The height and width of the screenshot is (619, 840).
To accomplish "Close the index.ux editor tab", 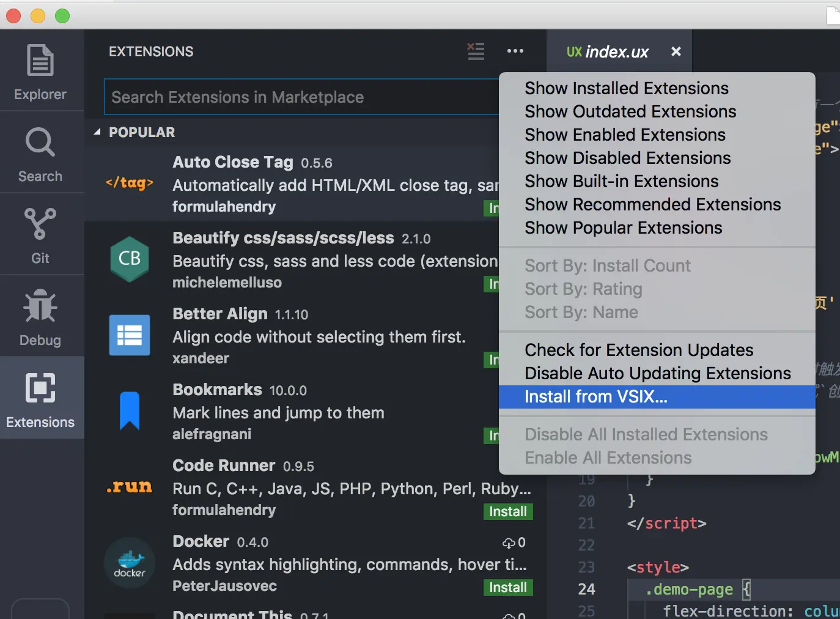I will pos(676,51).
